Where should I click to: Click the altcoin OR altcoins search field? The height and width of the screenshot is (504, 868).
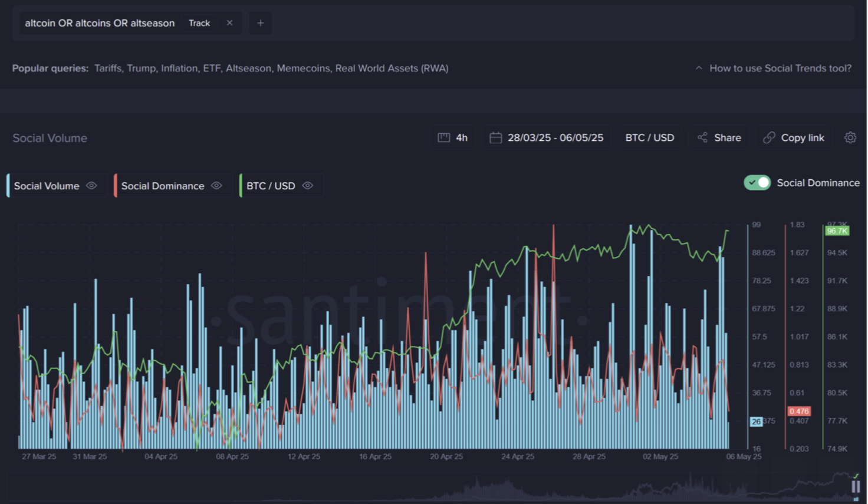(100, 23)
